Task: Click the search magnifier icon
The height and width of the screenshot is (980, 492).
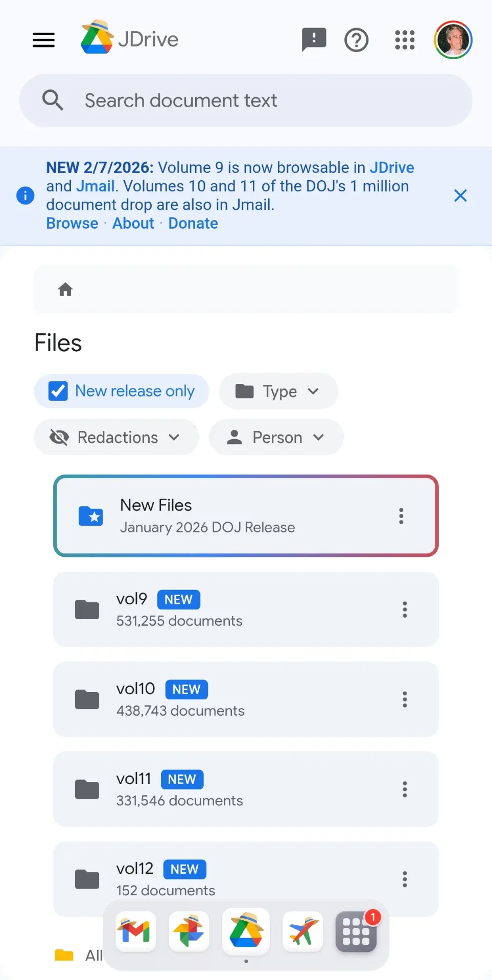Action: click(x=53, y=101)
